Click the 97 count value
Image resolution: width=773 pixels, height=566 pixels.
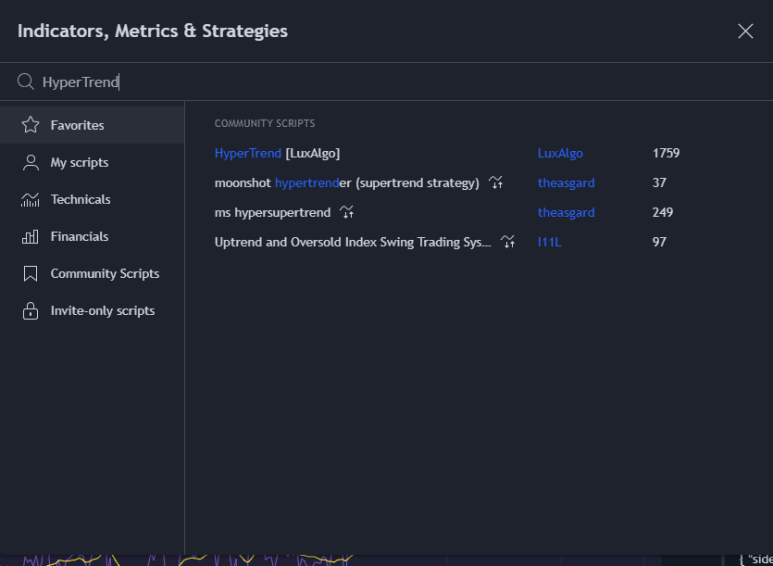pos(659,242)
